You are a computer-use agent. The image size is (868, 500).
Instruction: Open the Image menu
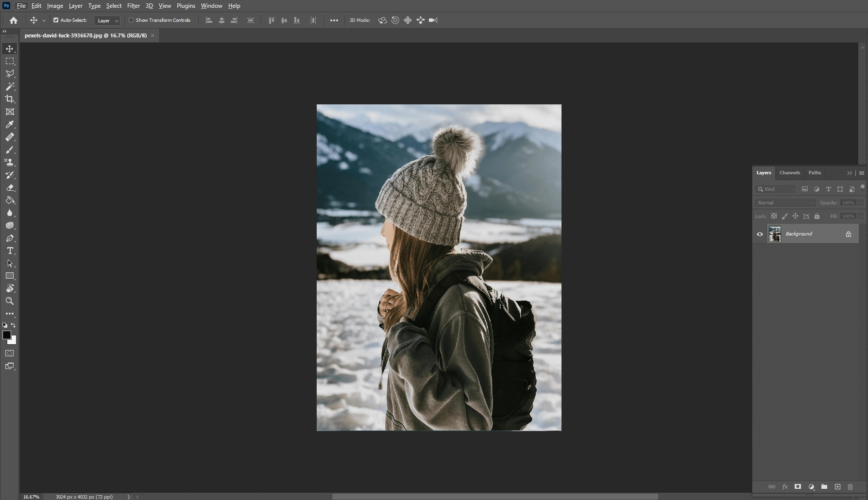click(x=55, y=6)
